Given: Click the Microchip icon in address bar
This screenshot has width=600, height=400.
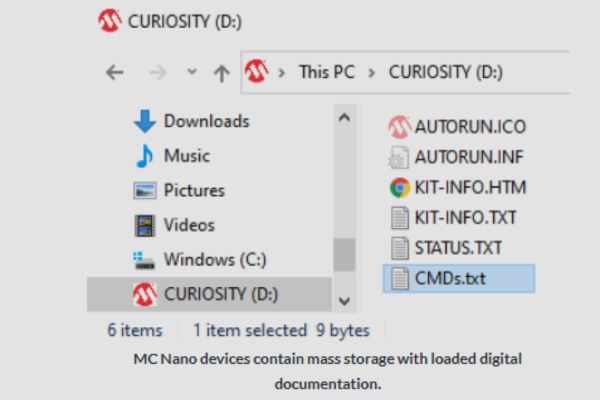Looking at the screenshot, I should (x=256, y=73).
